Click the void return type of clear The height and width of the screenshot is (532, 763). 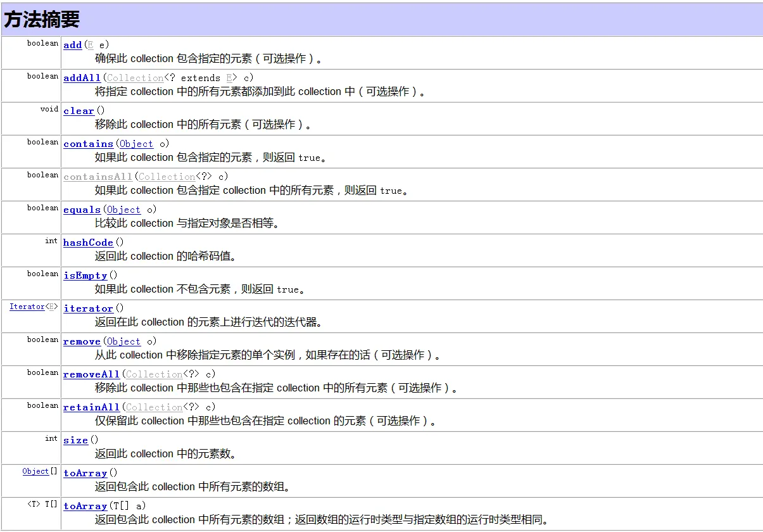pos(49,109)
